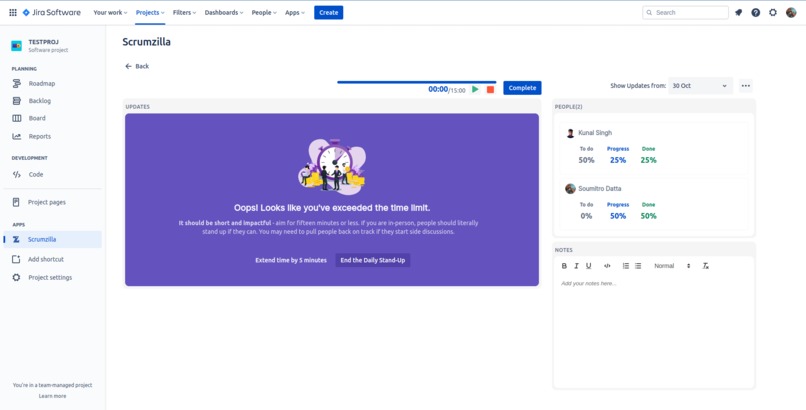Click Extend time by 5 minutes
806x410 pixels.
pyautogui.click(x=291, y=260)
